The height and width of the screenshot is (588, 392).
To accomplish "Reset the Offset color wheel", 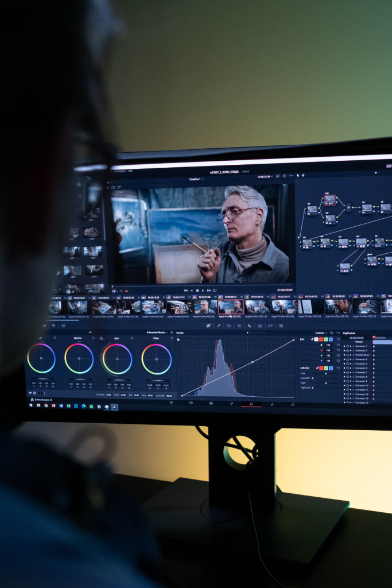I will pos(172,338).
